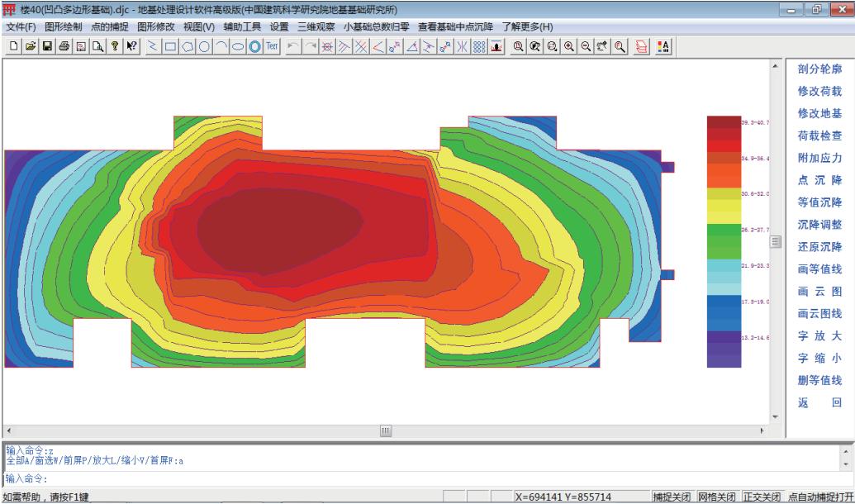The width and height of the screenshot is (855, 504).
Task: Expand the 图形修改 menu
Action: pyautogui.click(x=156, y=26)
